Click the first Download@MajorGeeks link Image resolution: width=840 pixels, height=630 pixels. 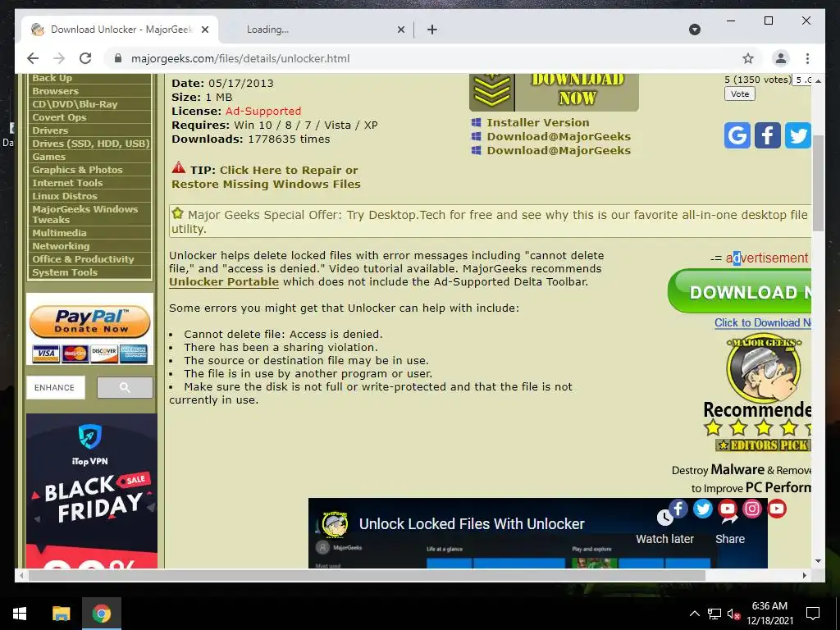click(559, 137)
